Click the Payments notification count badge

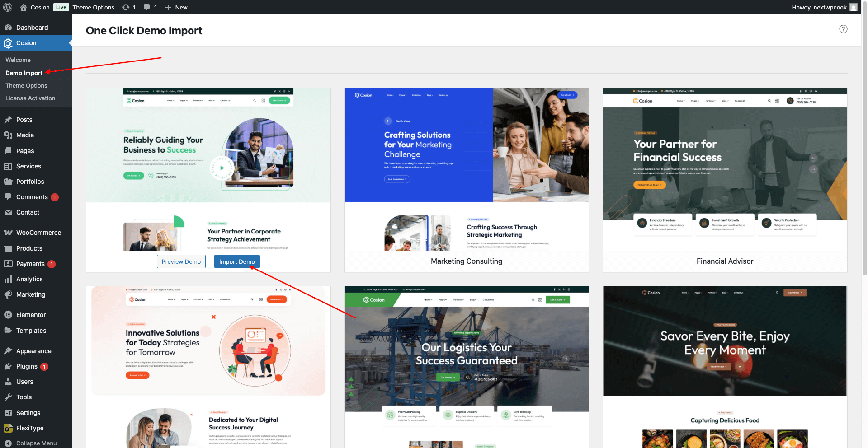click(52, 264)
